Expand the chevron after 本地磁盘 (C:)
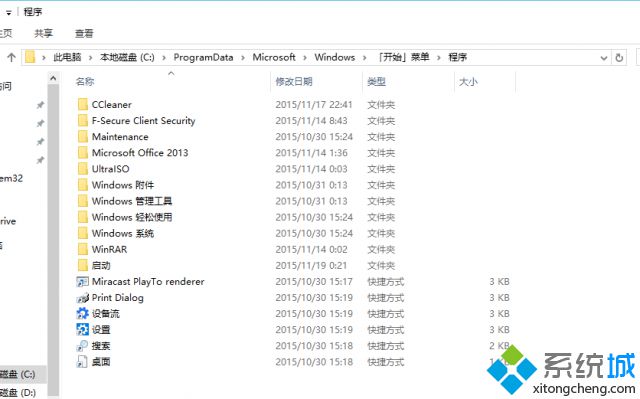 [164, 58]
